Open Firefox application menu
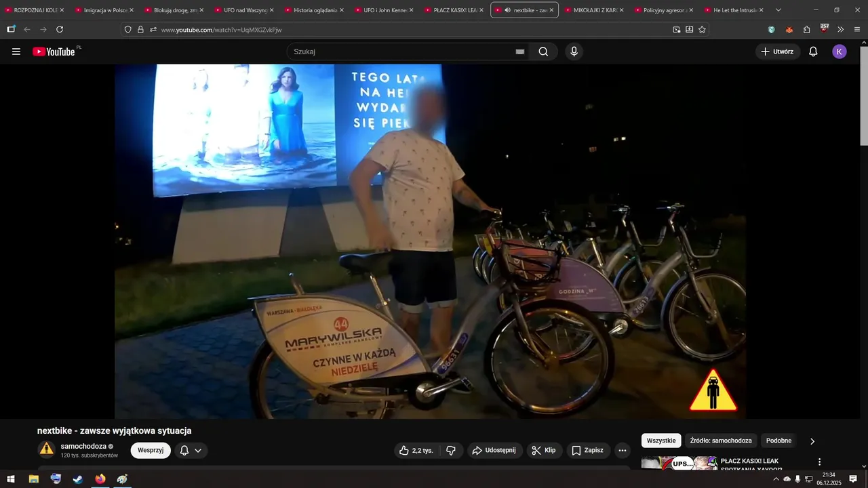The width and height of the screenshot is (868, 488). click(857, 30)
